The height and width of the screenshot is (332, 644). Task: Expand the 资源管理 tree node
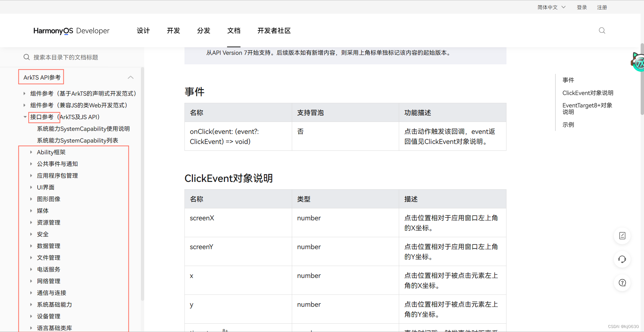[31, 222]
